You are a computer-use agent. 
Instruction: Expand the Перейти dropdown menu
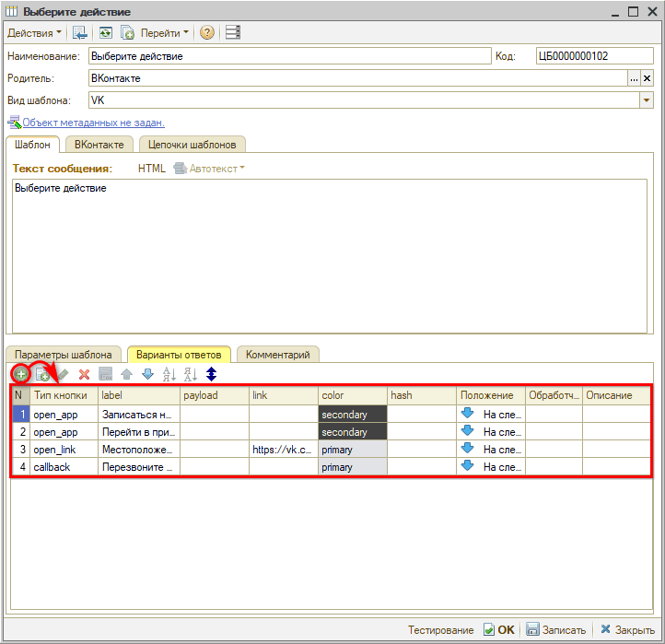(166, 32)
